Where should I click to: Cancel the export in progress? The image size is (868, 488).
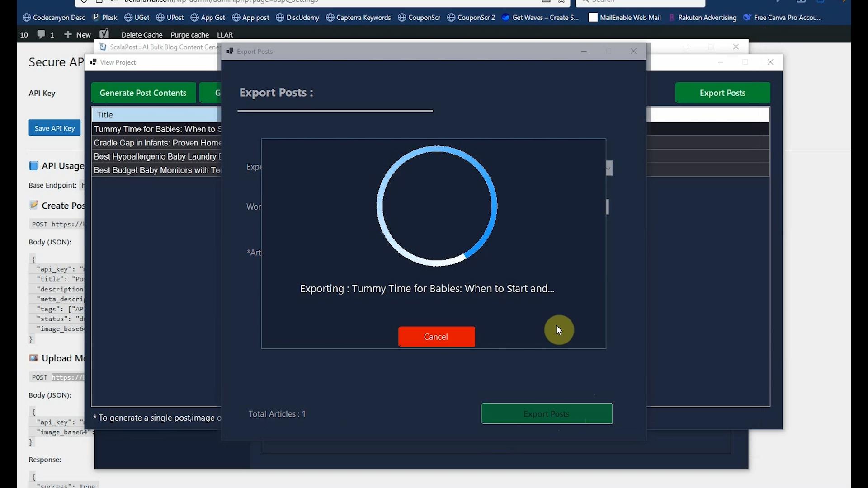tap(435, 337)
